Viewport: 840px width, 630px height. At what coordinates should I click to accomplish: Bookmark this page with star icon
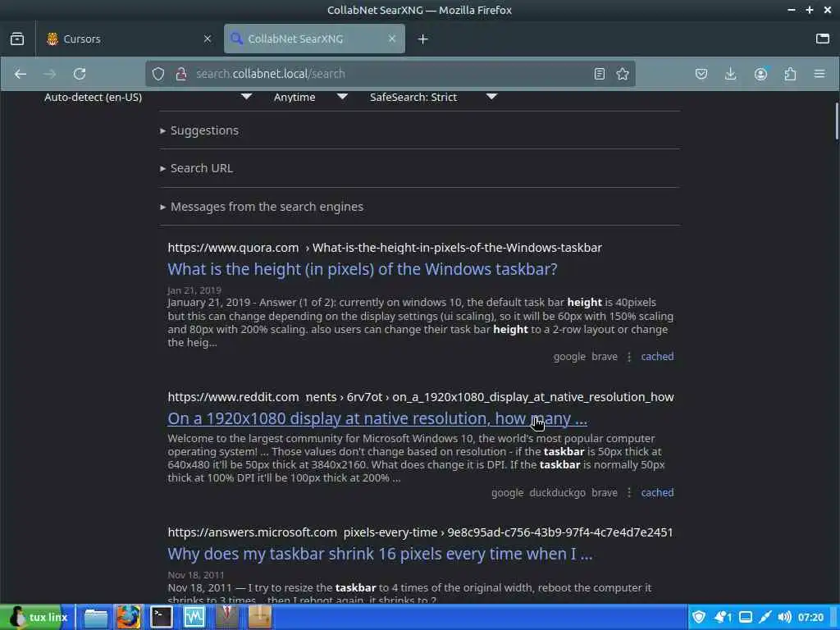(623, 74)
